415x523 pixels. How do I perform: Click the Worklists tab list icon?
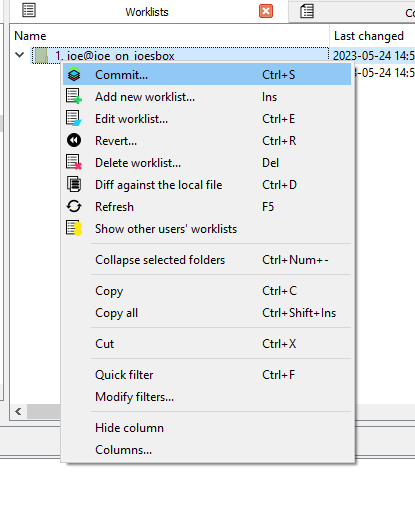tap(29, 11)
